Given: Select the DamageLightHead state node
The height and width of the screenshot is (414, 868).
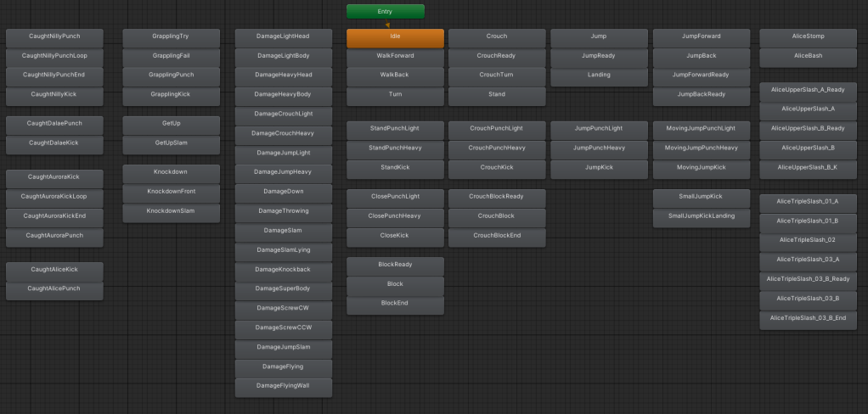Looking at the screenshot, I should pyautogui.click(x=283, y=37).
